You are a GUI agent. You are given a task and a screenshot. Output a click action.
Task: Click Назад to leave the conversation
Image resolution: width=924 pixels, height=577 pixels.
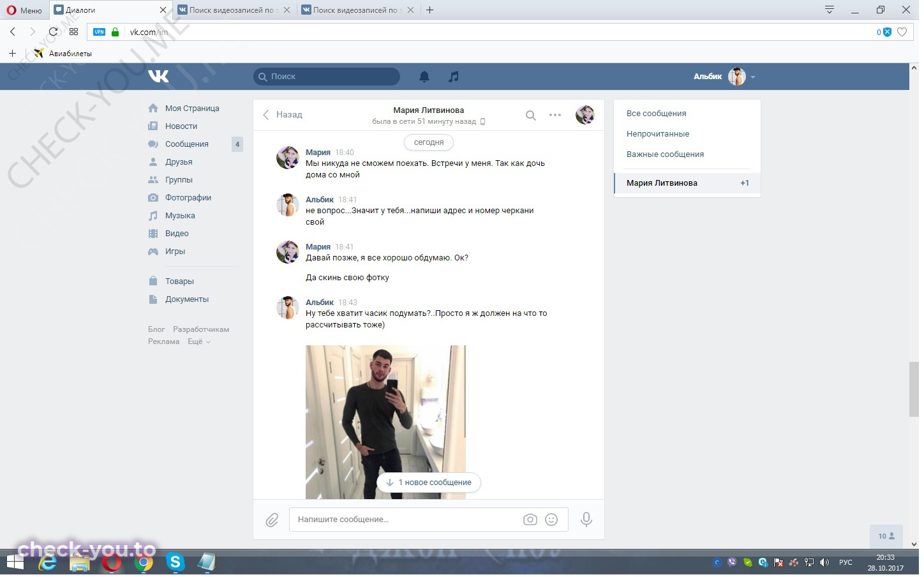point(283,115)
